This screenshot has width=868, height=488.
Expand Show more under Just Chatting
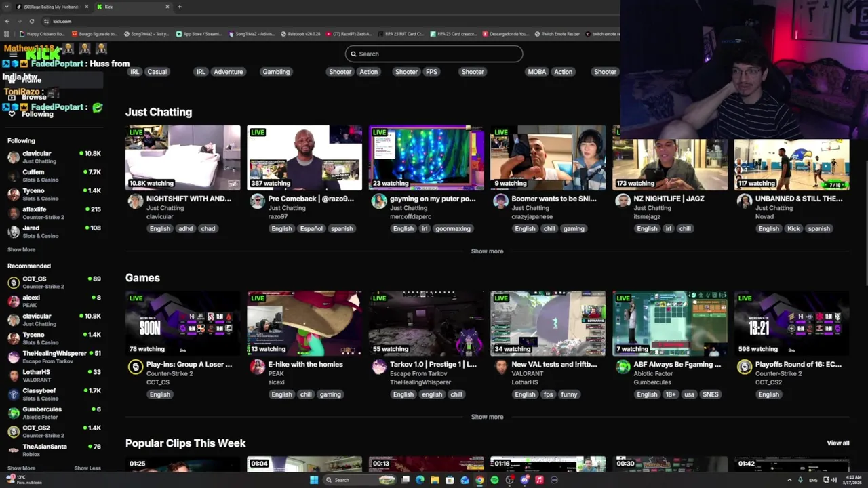[487, 251]
